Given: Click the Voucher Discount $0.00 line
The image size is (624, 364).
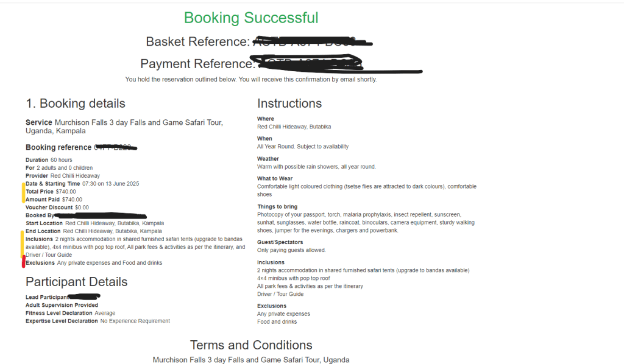Looking at the screenshot, I should 57,208.
